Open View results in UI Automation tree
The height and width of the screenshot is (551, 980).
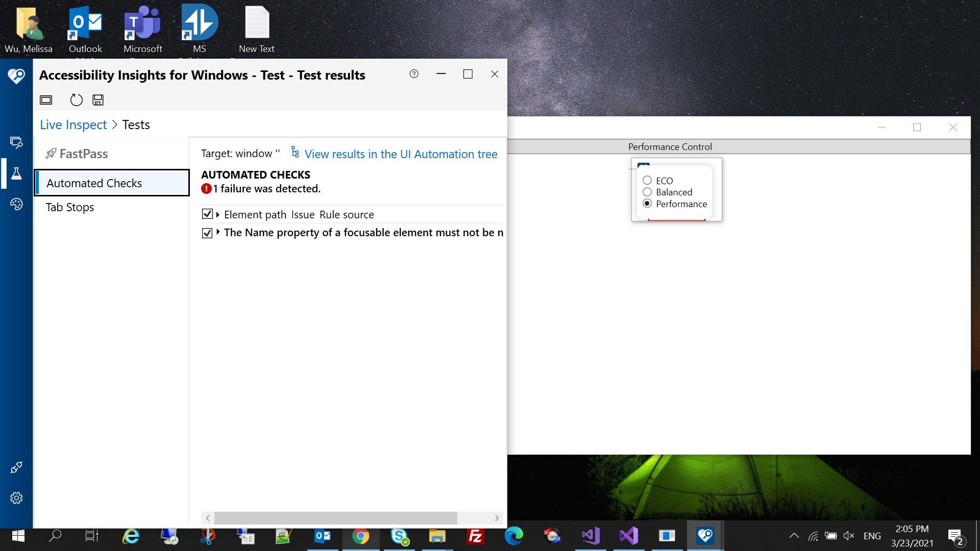point(401,154)
